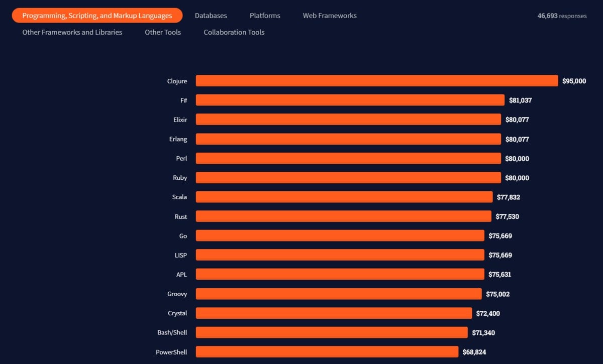Select the Elixir bar
The height and width of the screenshot is (364, 603).
(348, 119)
